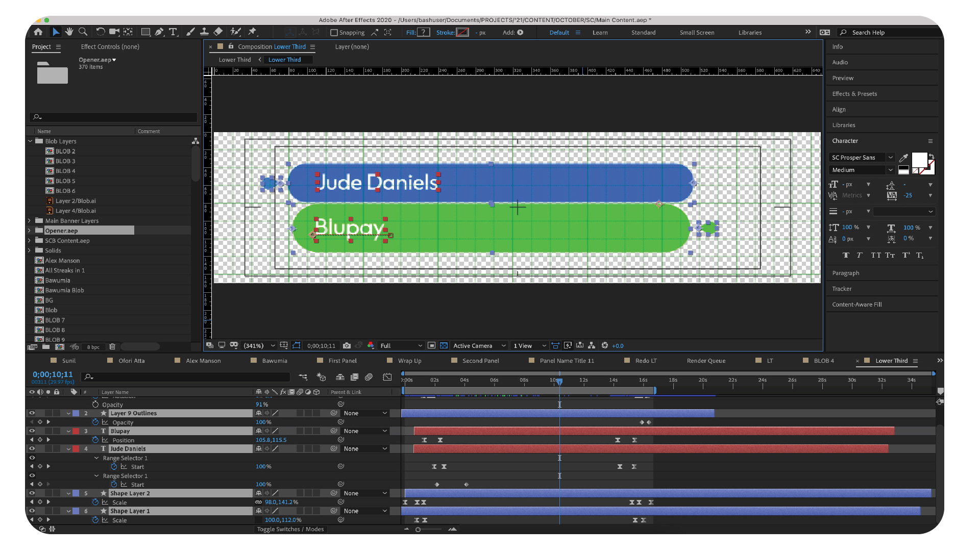Image resolution: width=980 pixels, height=551 pixels.
Task: Hide Layer 9 Outlines visibility
Action: click(x=32, y=413)
